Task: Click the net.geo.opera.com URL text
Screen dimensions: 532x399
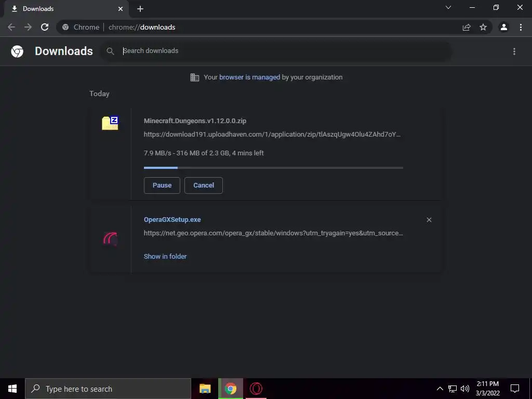Action: (273, 233)
